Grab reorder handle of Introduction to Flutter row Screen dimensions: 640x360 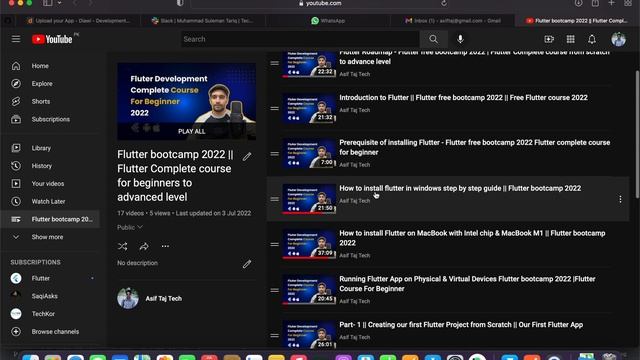(274, 109)
